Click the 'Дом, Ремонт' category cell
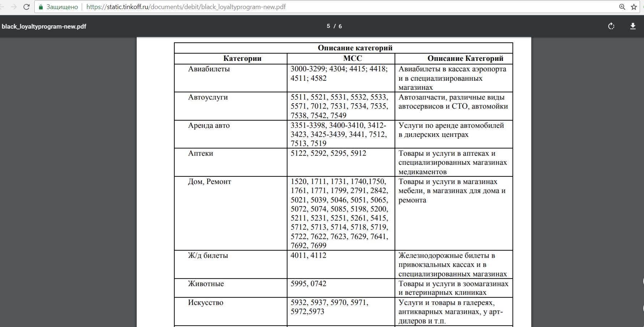The width and height of the screenshot is (644, 327). tap(209, 181)
